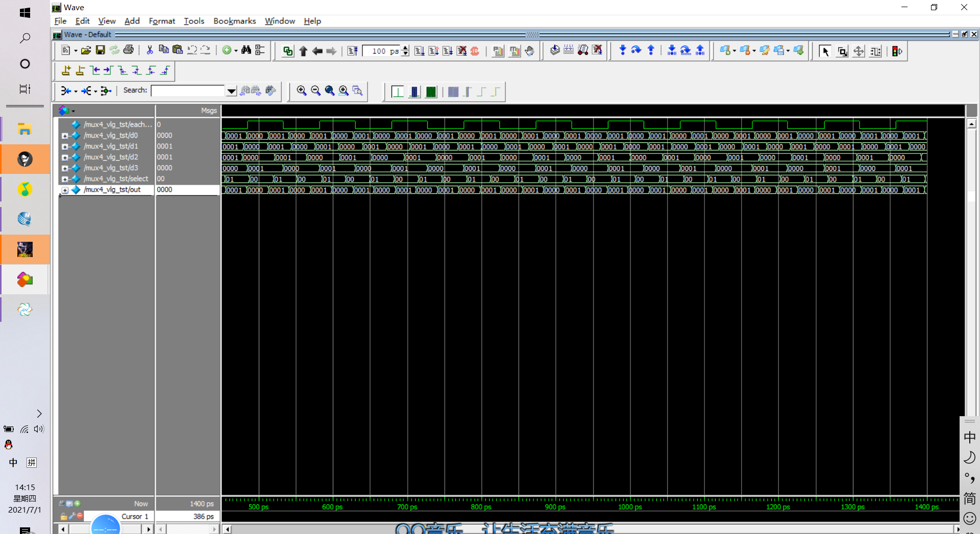
Task: Expand the /mux4_vlg_tst/out bus
Action: [x=65, y=190]
